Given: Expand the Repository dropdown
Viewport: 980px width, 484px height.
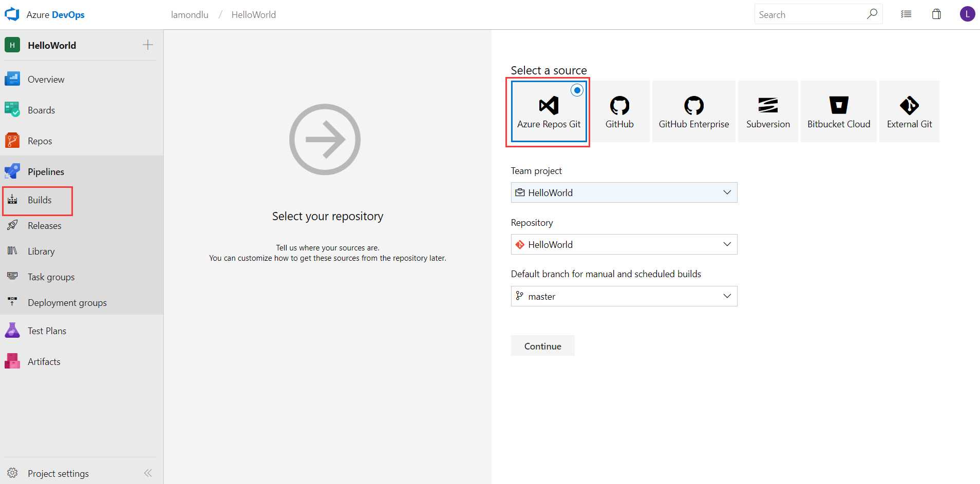Looking at the screenshot, I should click(x=624, y=244).
